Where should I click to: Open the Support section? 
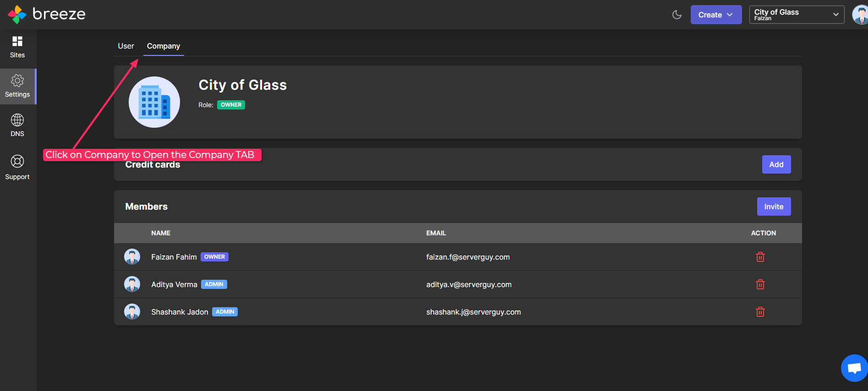pyautogui.click(x=17, y=167)
